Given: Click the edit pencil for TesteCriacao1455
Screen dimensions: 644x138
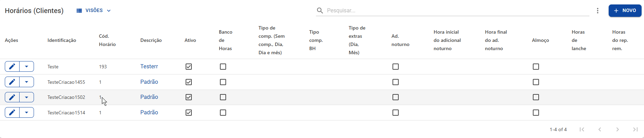Looking at the screenshot, I should click(x=12, y=82).
